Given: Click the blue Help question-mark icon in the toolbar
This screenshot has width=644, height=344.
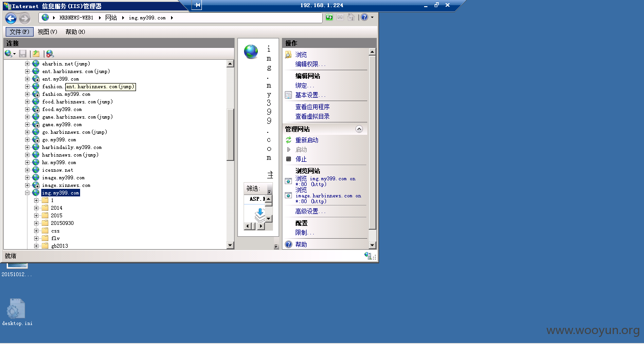Looking at the screenshot, I should coord(364,18).
